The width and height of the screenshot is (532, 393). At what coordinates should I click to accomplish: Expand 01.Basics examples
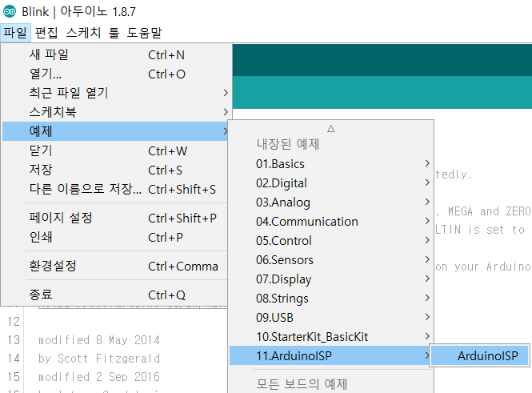click(x=331, y=163)
